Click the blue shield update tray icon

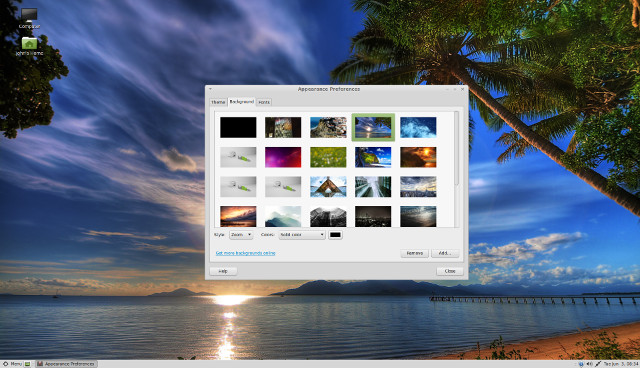(581, 364)
